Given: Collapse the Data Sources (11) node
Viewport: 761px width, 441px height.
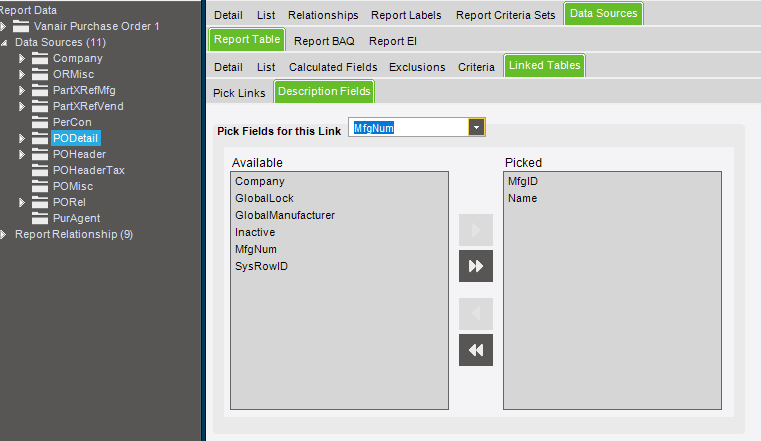Looking at the screenshot, I should [x=4, y=43].
